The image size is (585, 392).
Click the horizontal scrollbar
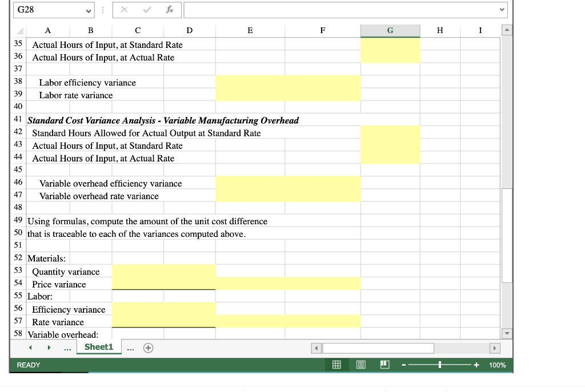pyautogui.click(x=377, y=348)
